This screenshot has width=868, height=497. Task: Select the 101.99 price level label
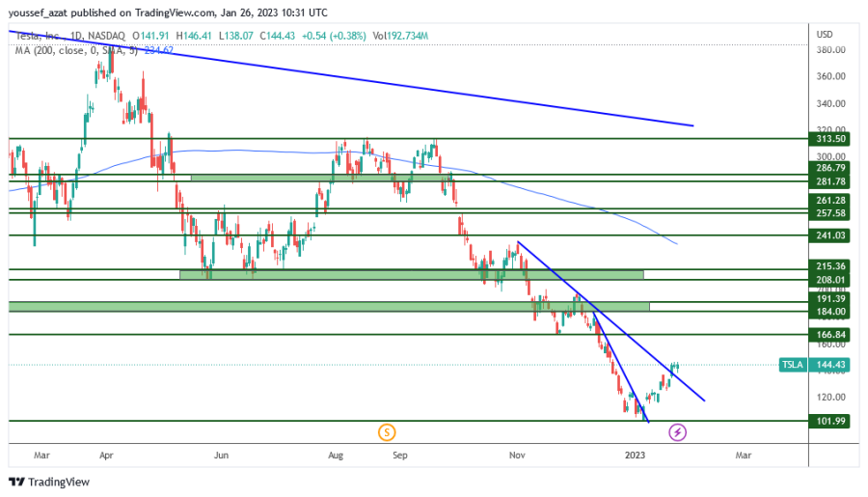tap(831, 421)
